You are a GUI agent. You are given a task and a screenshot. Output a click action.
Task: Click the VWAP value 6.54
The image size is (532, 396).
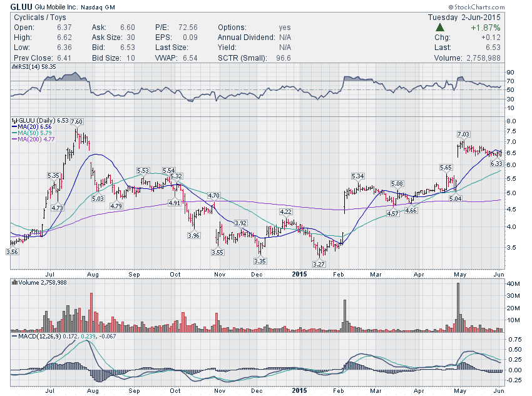(190, 58)
